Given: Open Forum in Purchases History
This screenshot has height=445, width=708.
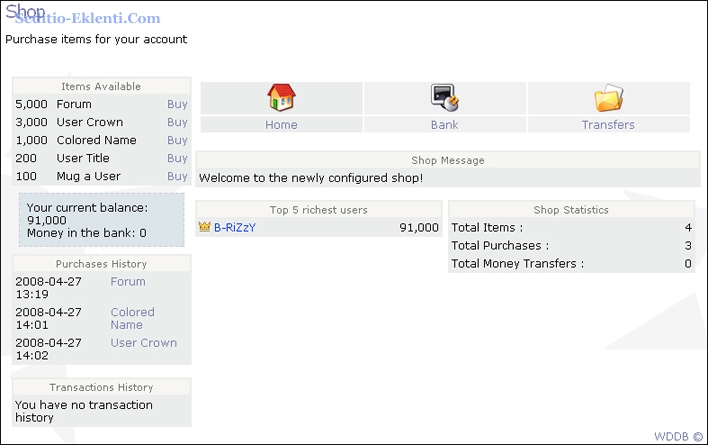Looking at the screenshot, I should click(128, 282).
